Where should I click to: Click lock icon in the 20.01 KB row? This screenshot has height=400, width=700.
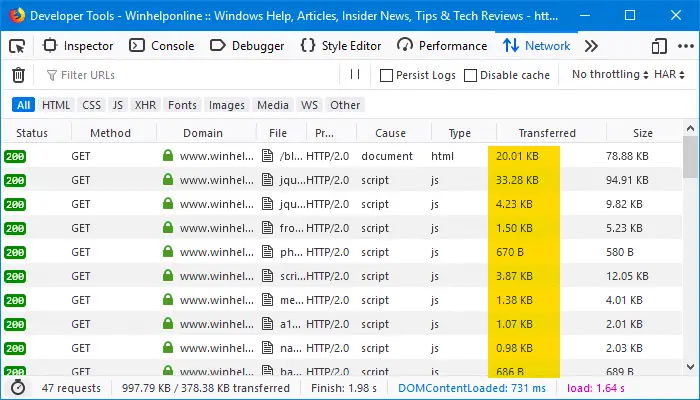[168, 155]
